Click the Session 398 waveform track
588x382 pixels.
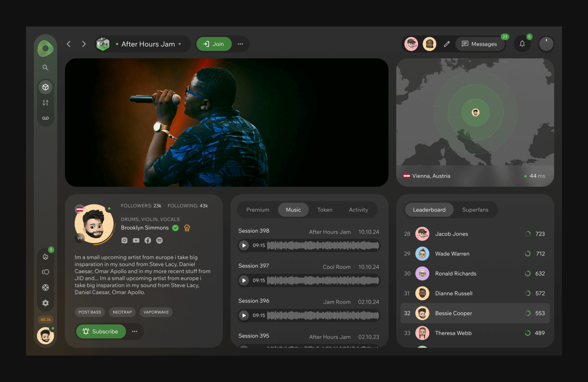[323, 245]
